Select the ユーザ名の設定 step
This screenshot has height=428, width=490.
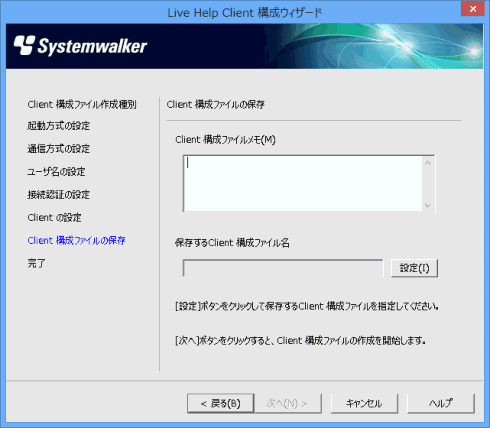pos(56,172)
